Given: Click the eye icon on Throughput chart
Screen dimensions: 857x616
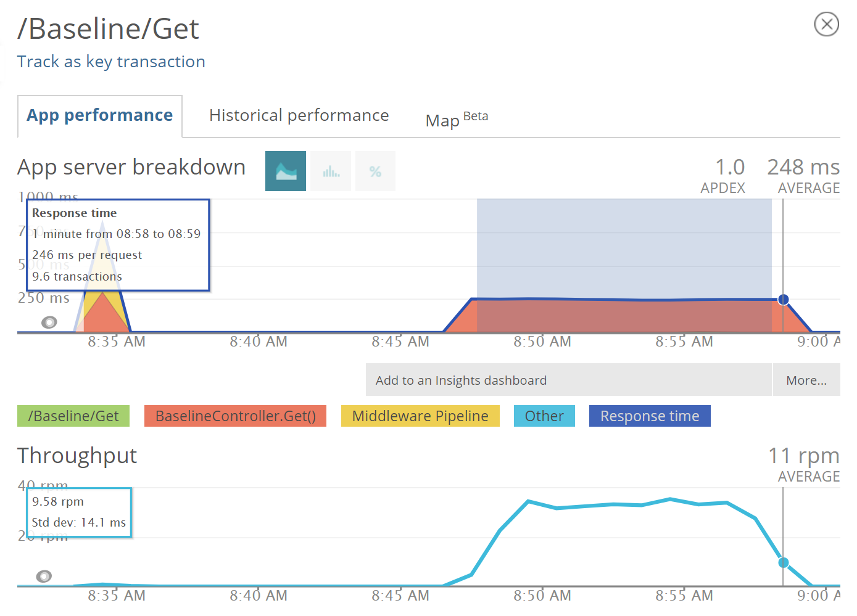Looking at the screenshot, I should [44, 576].
